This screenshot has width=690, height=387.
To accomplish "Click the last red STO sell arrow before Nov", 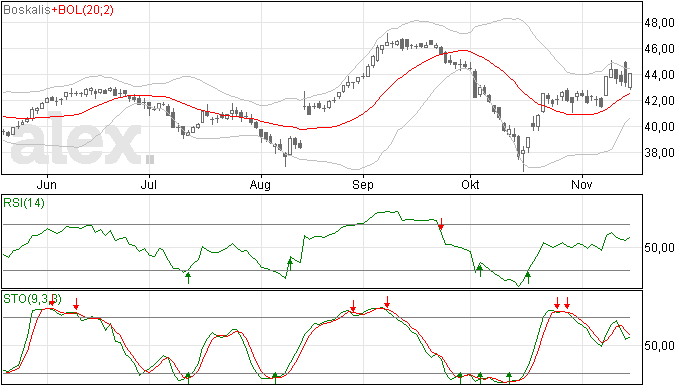I will 567,303.
